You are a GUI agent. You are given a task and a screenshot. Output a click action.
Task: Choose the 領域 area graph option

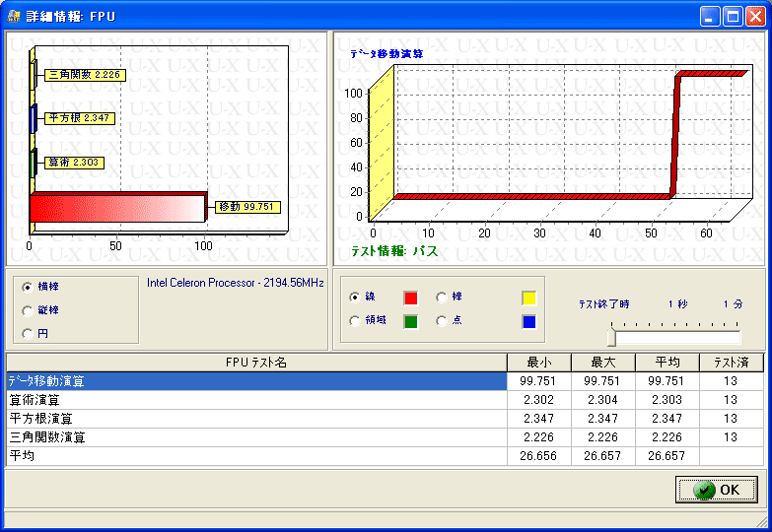coord(355,320)
